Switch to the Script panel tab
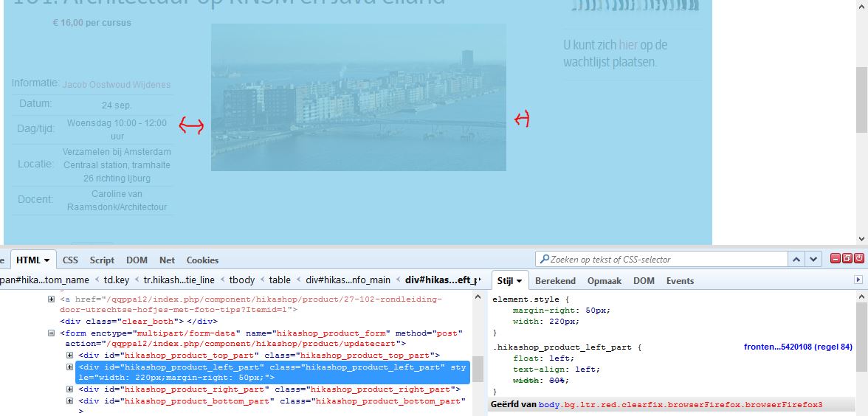Image resolution: width=868 pixels, height=416 pixels. point(102,260)
